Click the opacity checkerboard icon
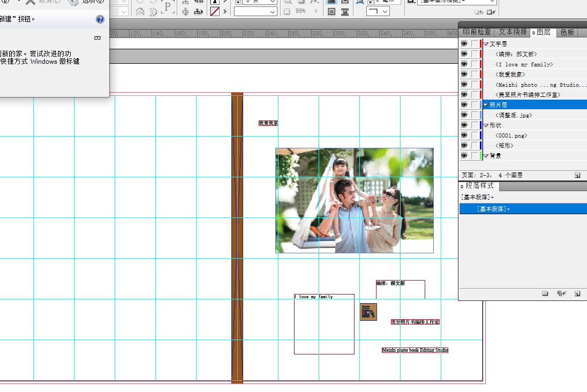The image size is (587, 392). (x=287, y=11)
